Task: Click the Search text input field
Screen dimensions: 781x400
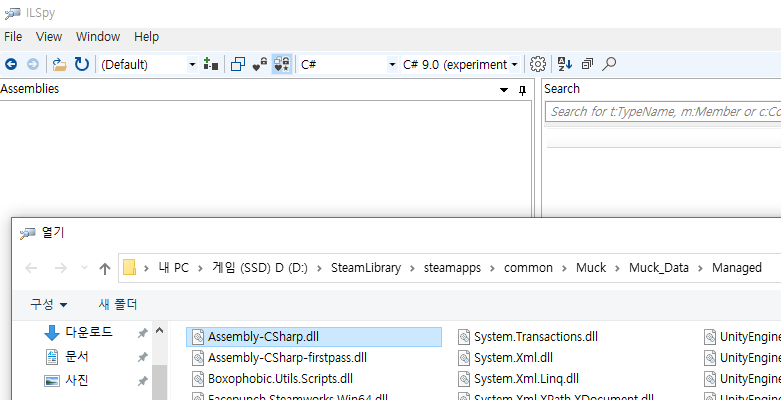Action: point(663,112)
